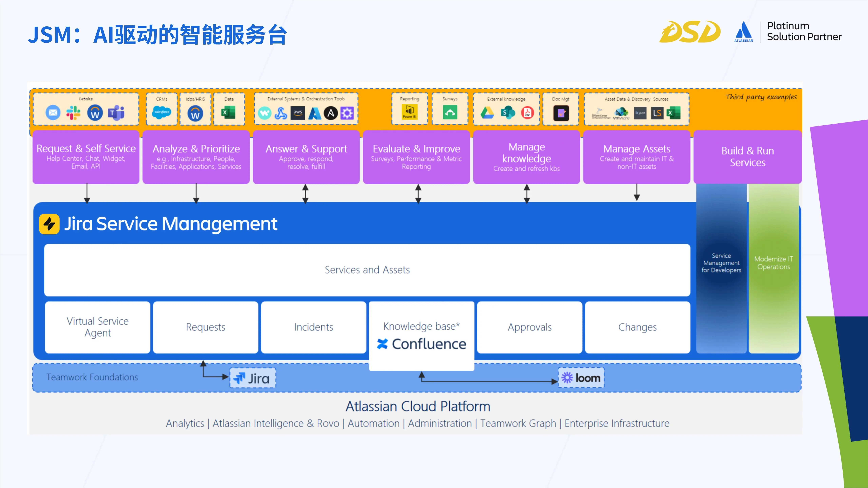Select the Request & Self Service block
Screen dimensions: 868x488
(86, 157)
